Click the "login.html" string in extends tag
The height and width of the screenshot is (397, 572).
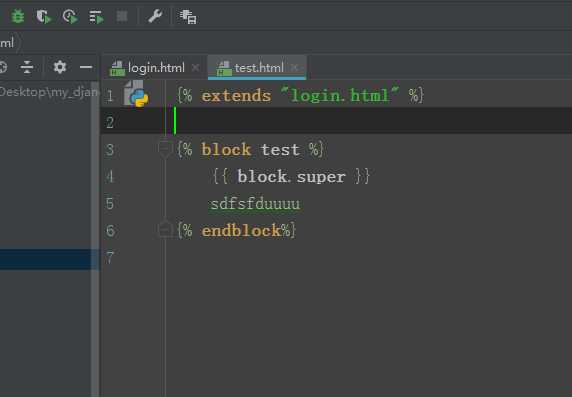pos(340,95)
